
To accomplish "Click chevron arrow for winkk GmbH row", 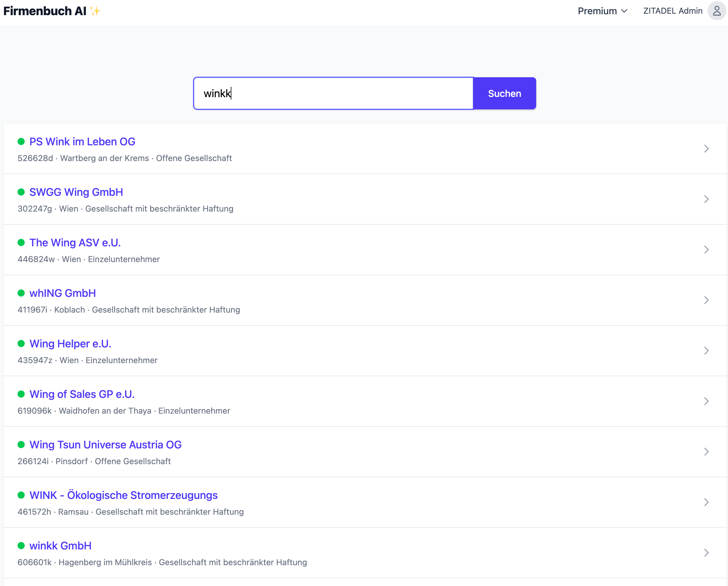I will pos(706,553).
